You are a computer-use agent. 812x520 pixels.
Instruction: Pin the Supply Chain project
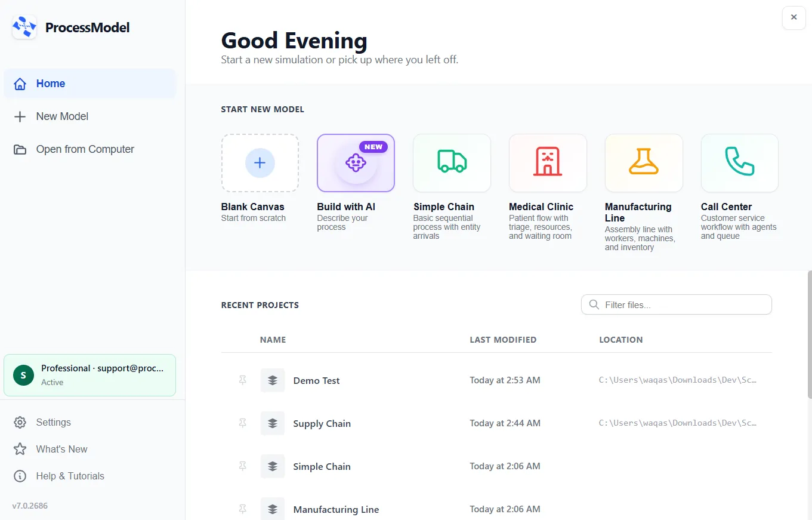(x=243, y=423)
